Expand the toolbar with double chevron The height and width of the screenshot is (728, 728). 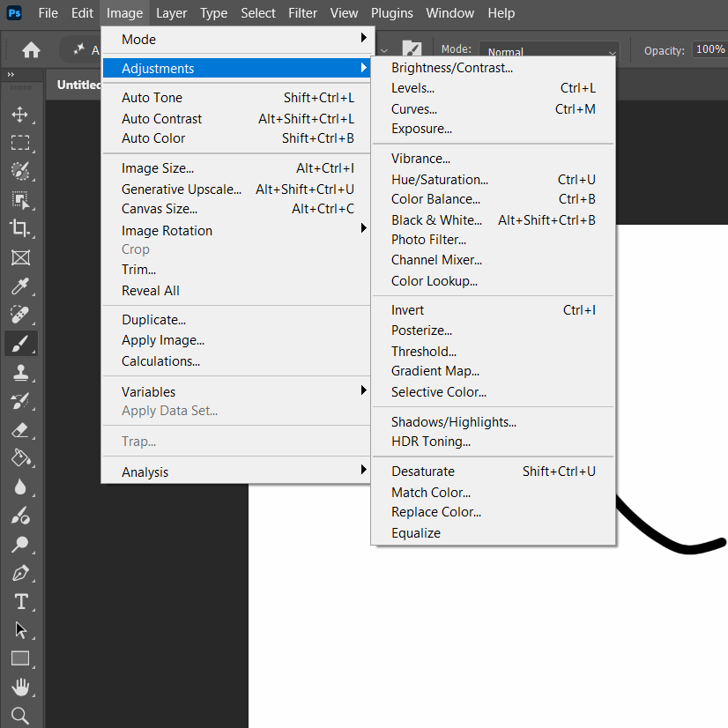click(x=11, y=74)
